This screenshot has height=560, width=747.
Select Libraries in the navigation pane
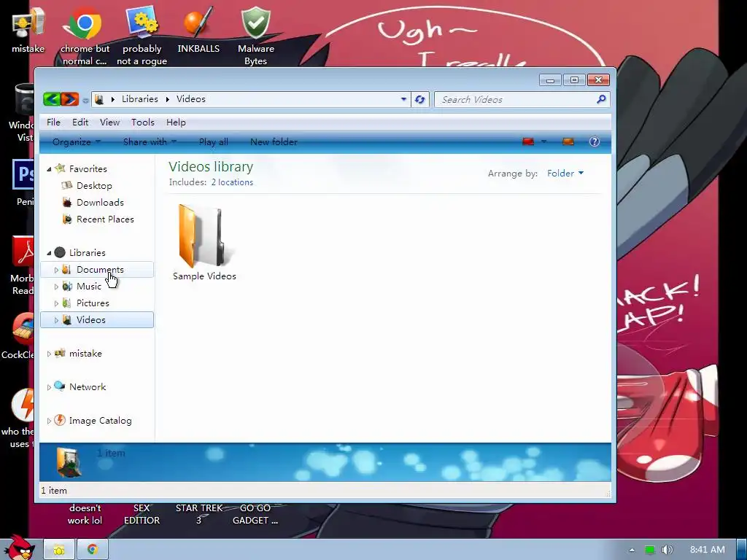pyautogui.click(x=88, y=253)
